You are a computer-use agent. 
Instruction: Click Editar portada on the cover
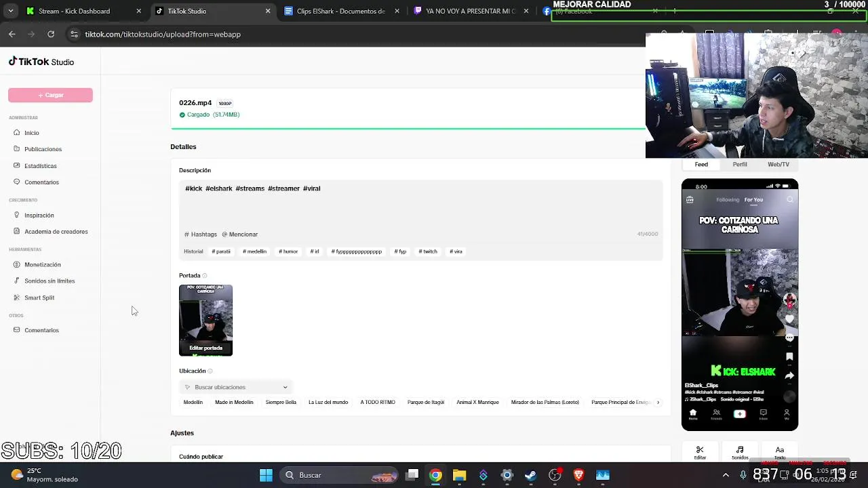205,348
